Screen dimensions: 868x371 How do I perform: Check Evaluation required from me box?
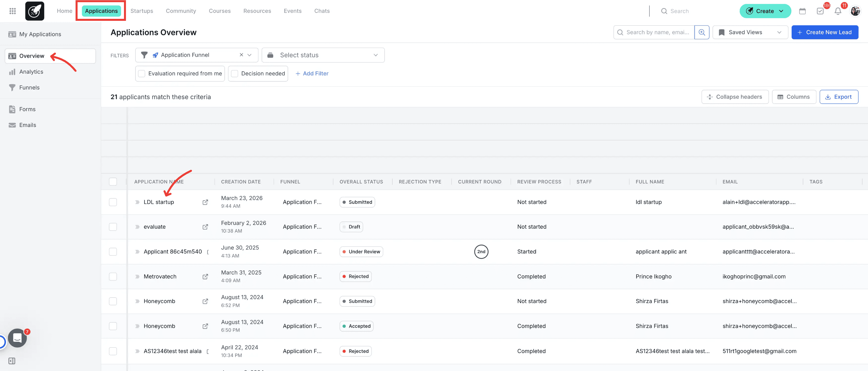(142, 73)
